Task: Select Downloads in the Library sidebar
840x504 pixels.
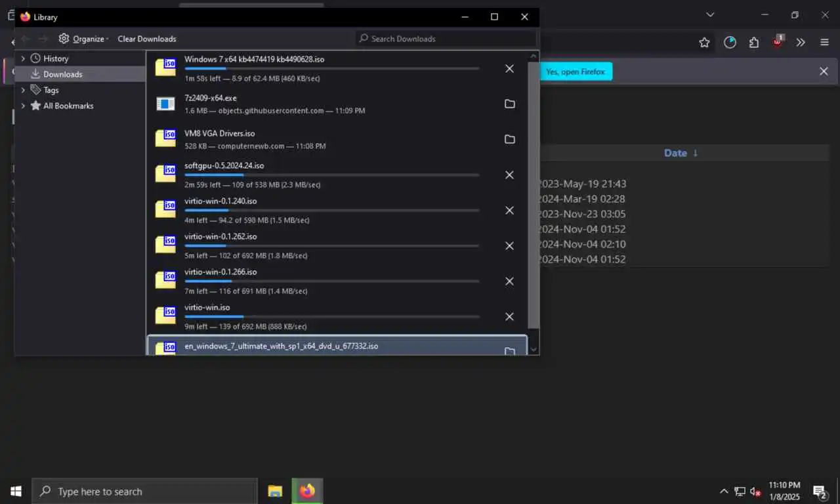Action: pos(79,74)
